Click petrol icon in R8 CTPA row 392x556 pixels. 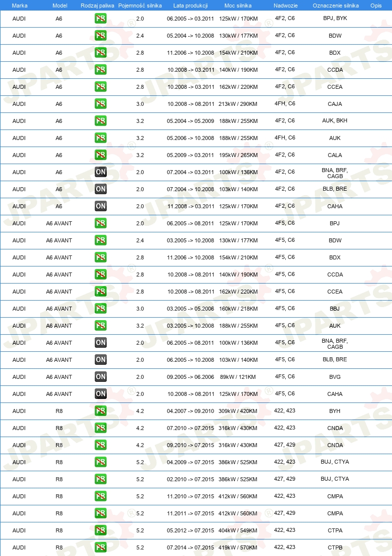[101, 530]
